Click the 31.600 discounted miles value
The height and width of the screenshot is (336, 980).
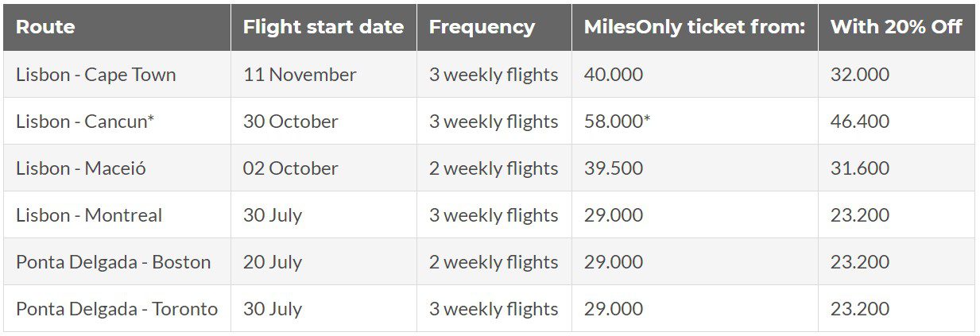click(860, 168)
